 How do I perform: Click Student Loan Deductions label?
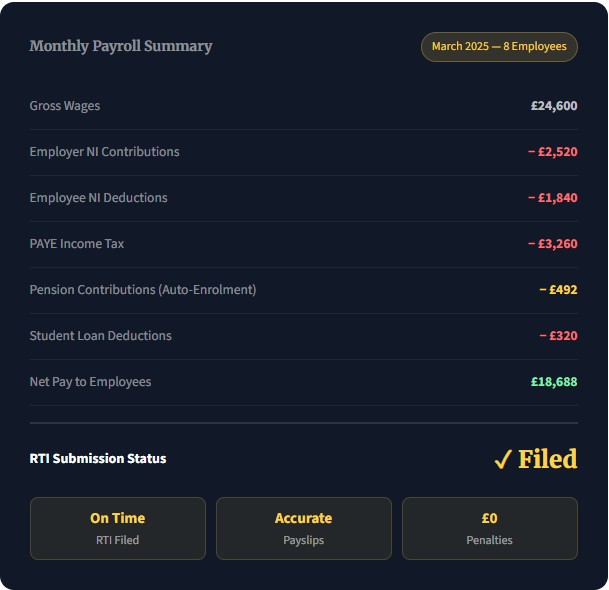tap(101, 336)
